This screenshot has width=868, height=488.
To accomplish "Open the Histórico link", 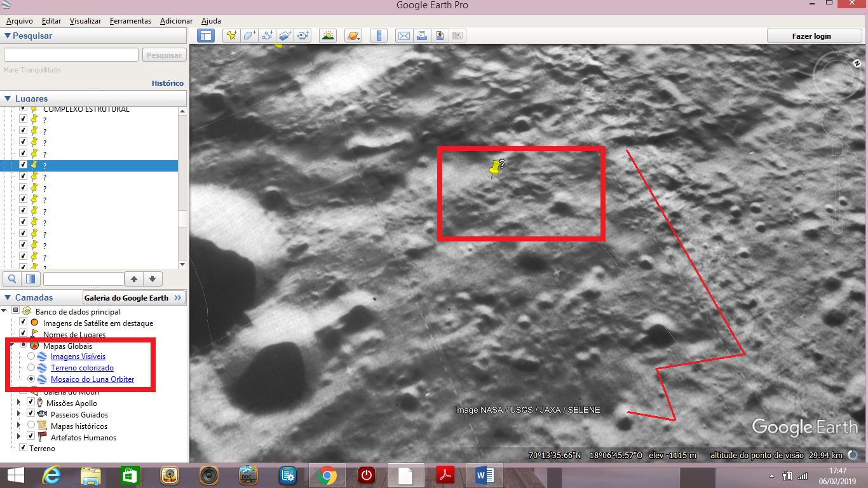I will coord(168,83).
